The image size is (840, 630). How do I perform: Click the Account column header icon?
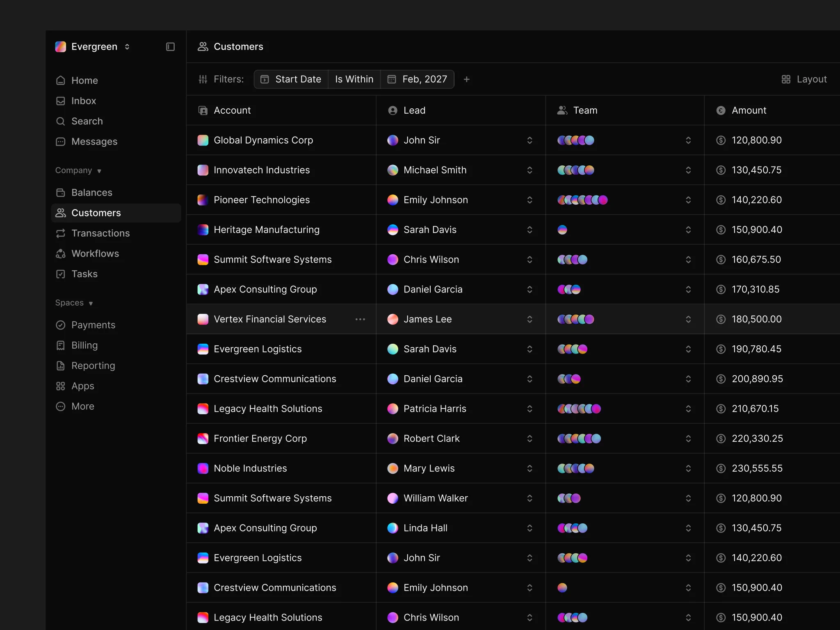(x=203, y=110)
